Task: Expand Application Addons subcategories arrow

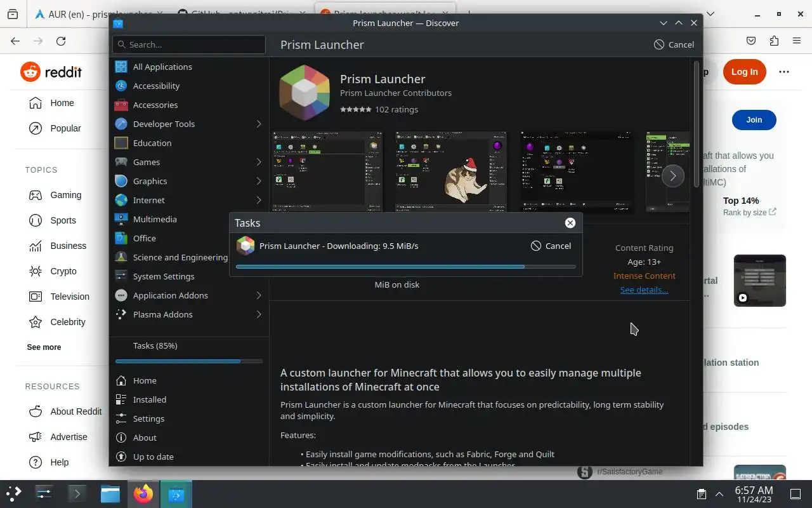Action: click(x=259, y=295)
